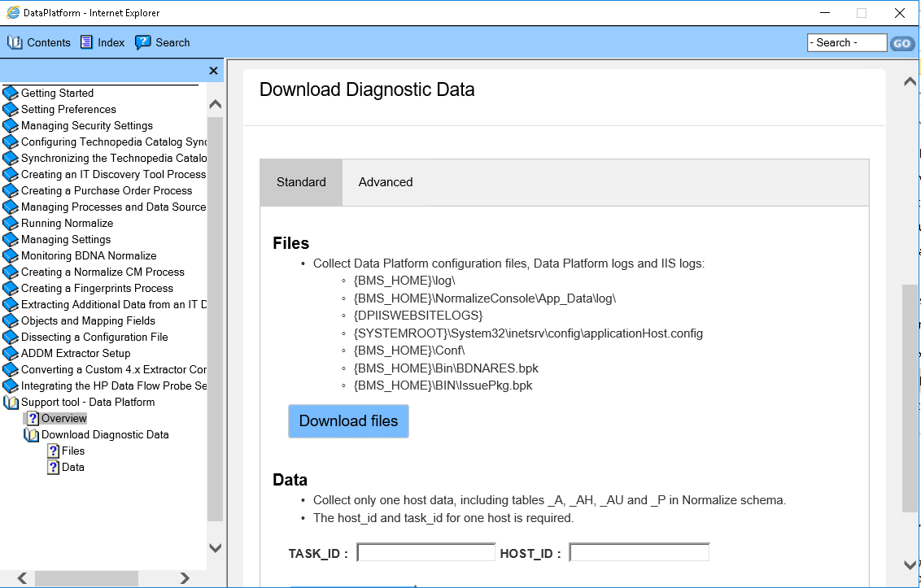Click book icon beside Monitoring BDNA Normalize

[11, 255]
